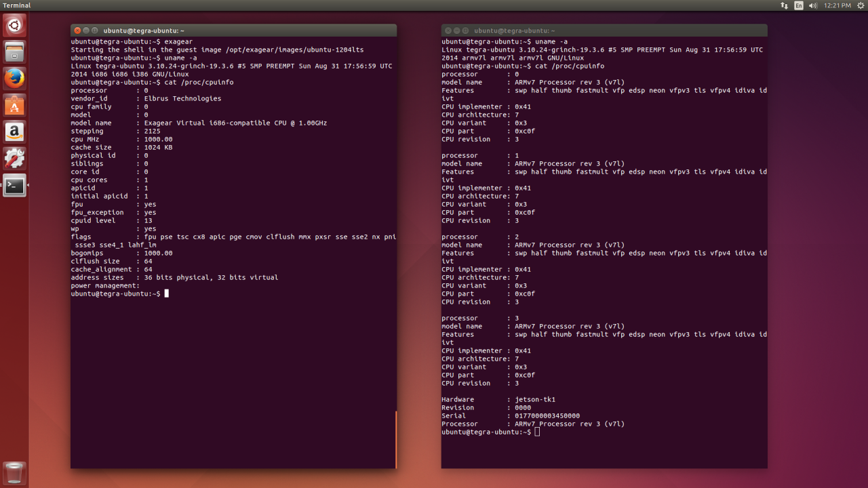Click the Terminal application menu title
Viewport: 868px width, 488px height.
[17, 5]
